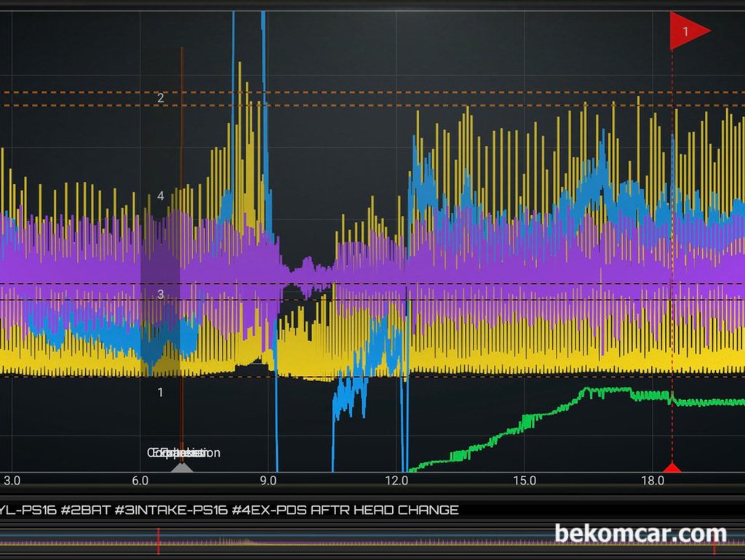Click the 9.0 time axis label
This screenshot has width=745, height=560.
[x=268, y=481]
